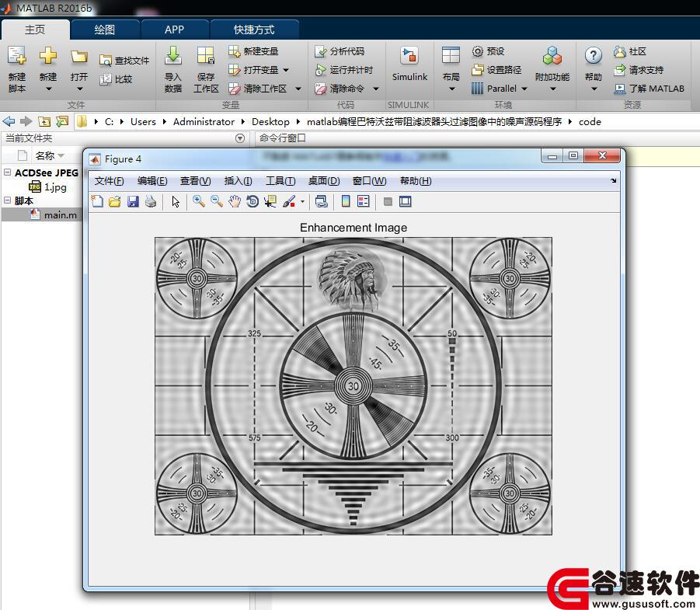Go back with the address bar back arrow
The width and height of the screenshot is (700, 610).
click(9, 121)
